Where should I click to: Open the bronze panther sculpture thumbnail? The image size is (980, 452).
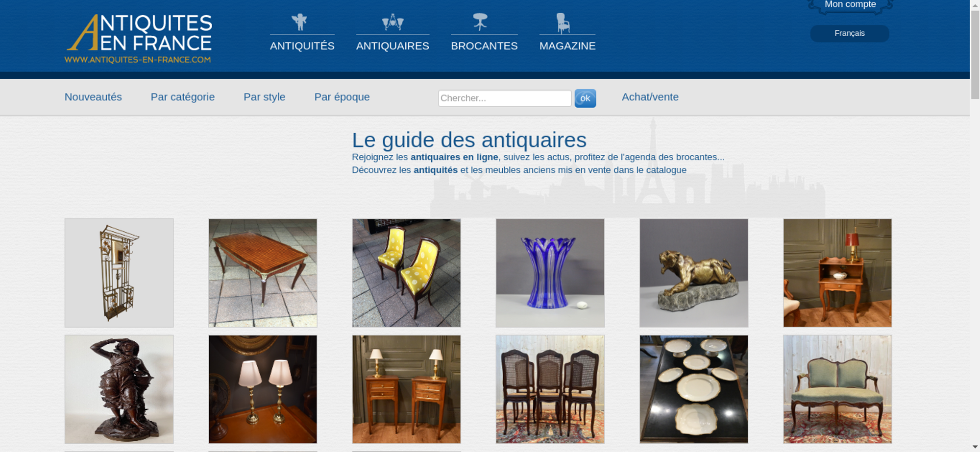point(694,273)
